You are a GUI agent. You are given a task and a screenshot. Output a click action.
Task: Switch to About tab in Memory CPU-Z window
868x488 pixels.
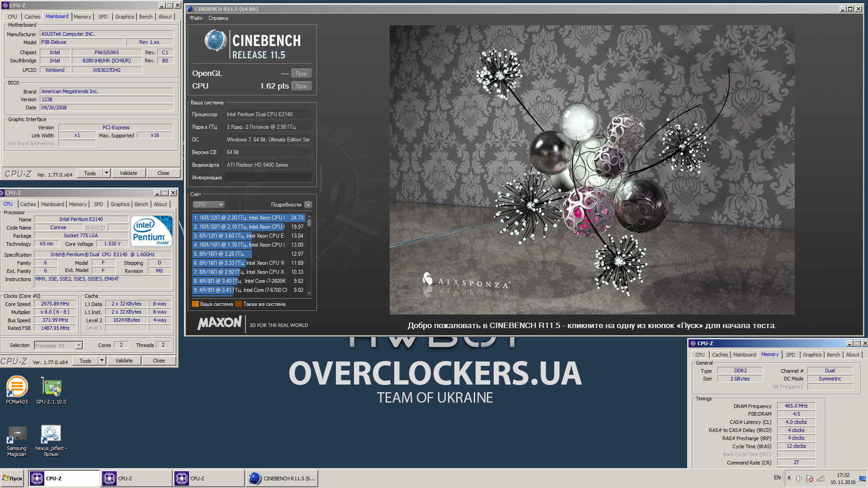click(x=852, y=355)
